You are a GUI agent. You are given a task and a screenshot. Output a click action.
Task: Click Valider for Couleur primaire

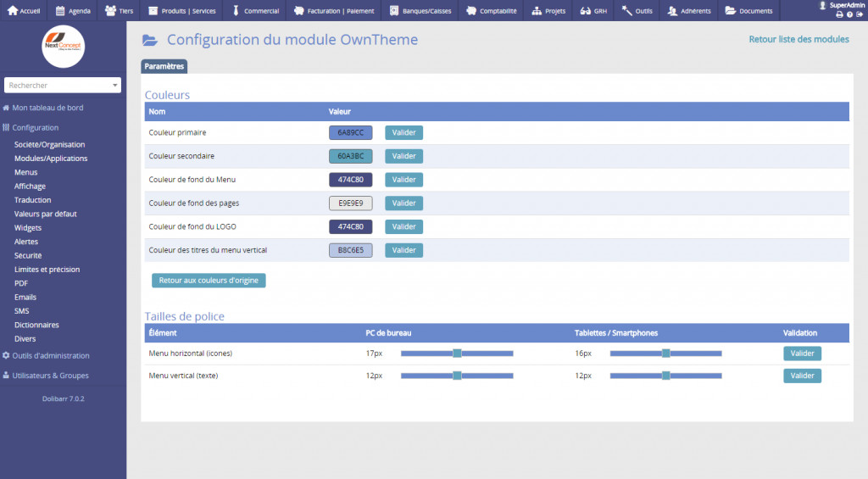click(403, 132)
